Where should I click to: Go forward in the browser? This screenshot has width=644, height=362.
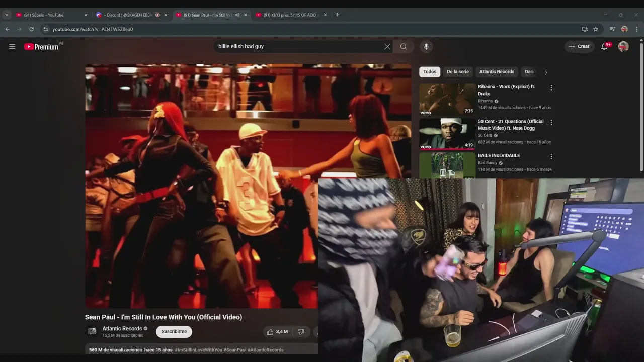coord(19,29)
